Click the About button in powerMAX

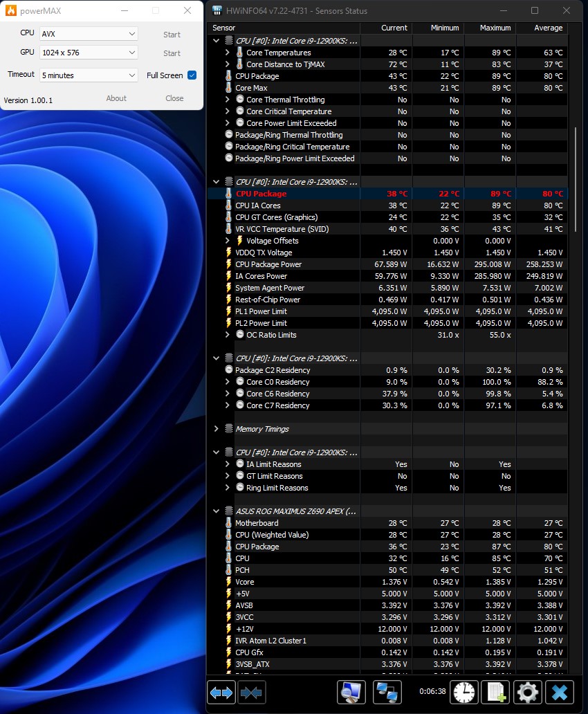pyautogui.click(x=116, y=98)
